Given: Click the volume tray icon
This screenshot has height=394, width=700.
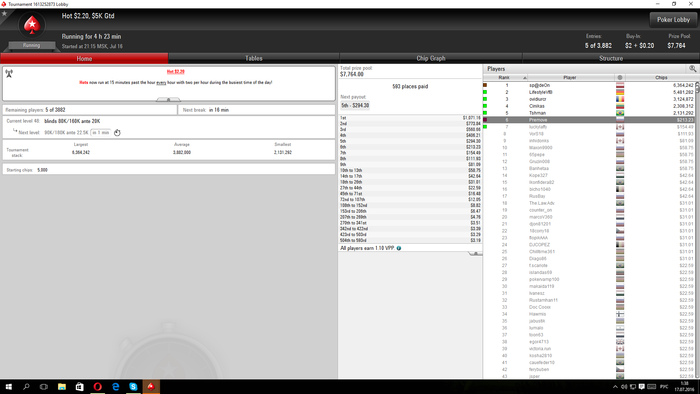Looking at the screenshot, I should (624, 387).
